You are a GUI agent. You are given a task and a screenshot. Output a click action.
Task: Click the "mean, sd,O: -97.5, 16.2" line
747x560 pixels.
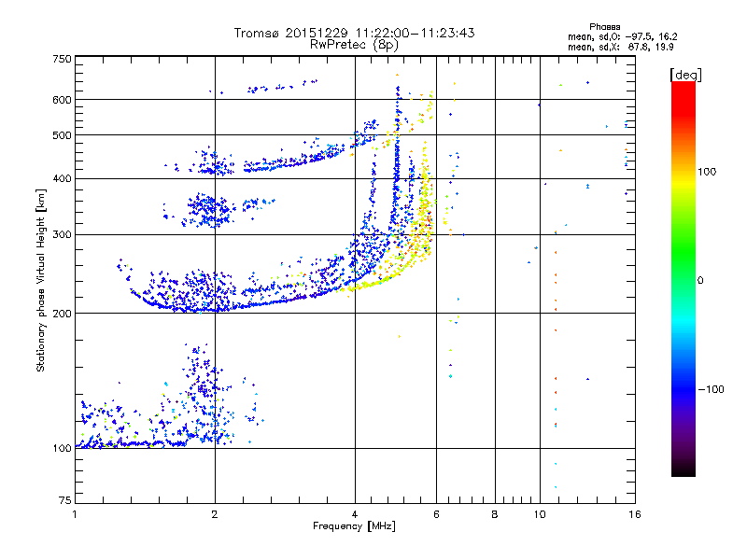[622, 36]
